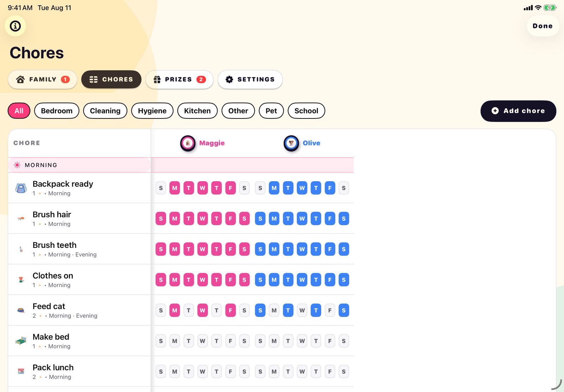The height and width of the screenshot is (392, 564).
Task: Filter chores by Kitchen
Action: (x=197, y=111)
